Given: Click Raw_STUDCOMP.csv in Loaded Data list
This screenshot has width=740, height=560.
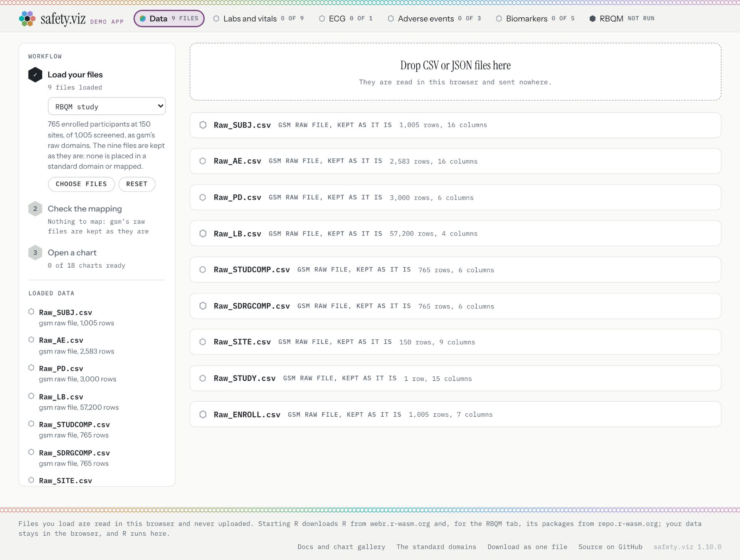Looking at the screenshot, I should coord(74,425).
